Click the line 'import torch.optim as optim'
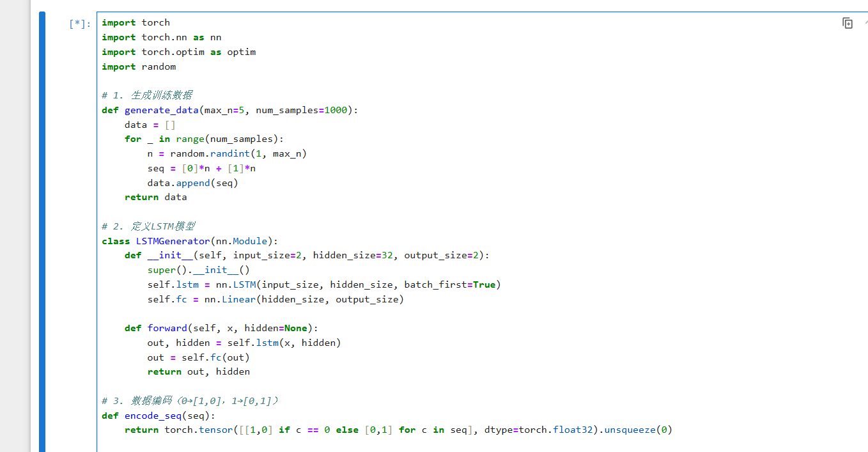868x452 pixels. click(178, 52)
